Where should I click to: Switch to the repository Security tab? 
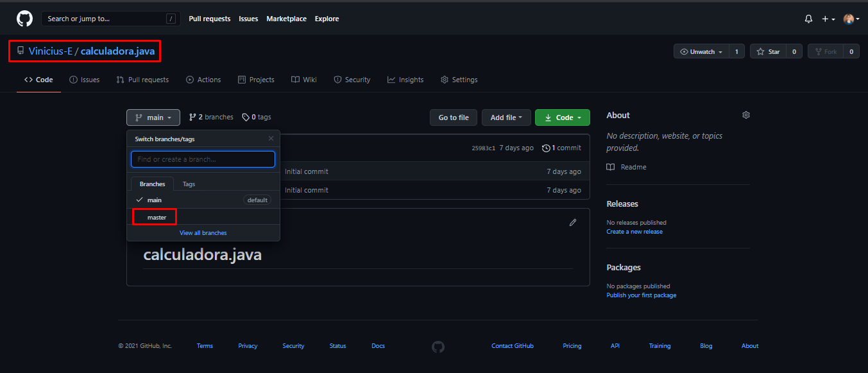pyautogui.click(x=352, y=80)
